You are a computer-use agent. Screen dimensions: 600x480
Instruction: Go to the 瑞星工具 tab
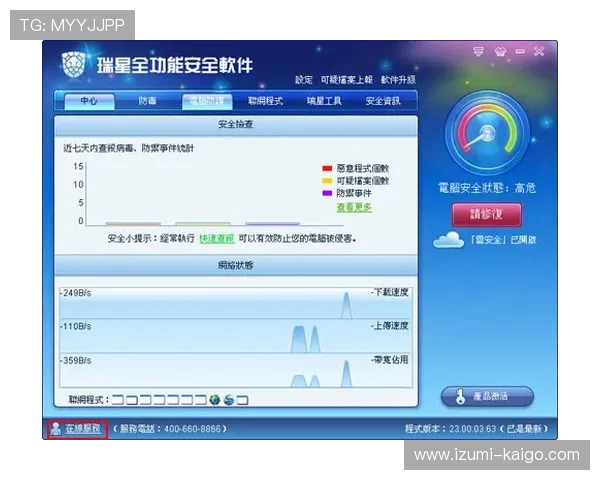pyautogui.click(x=324, y=101)
